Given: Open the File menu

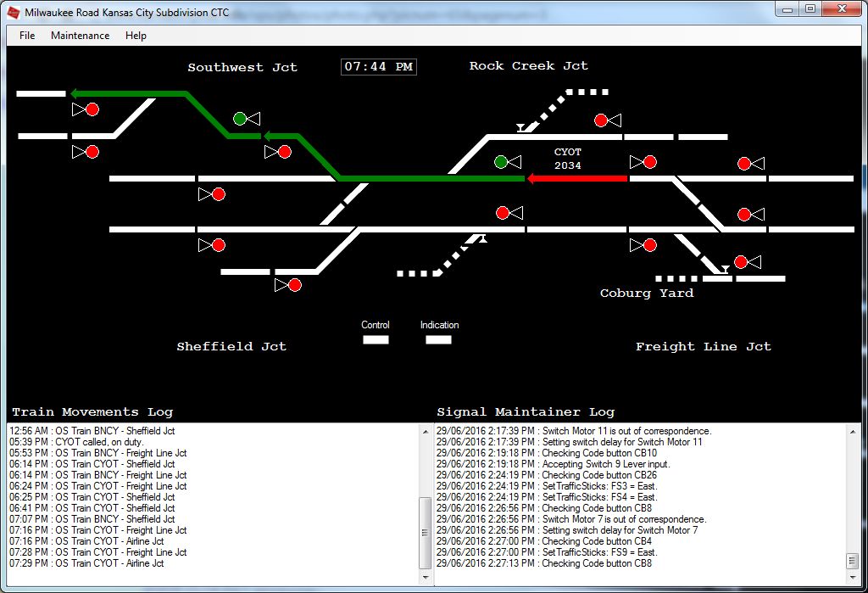Looking at the screenshot, I should click(27, 36).
